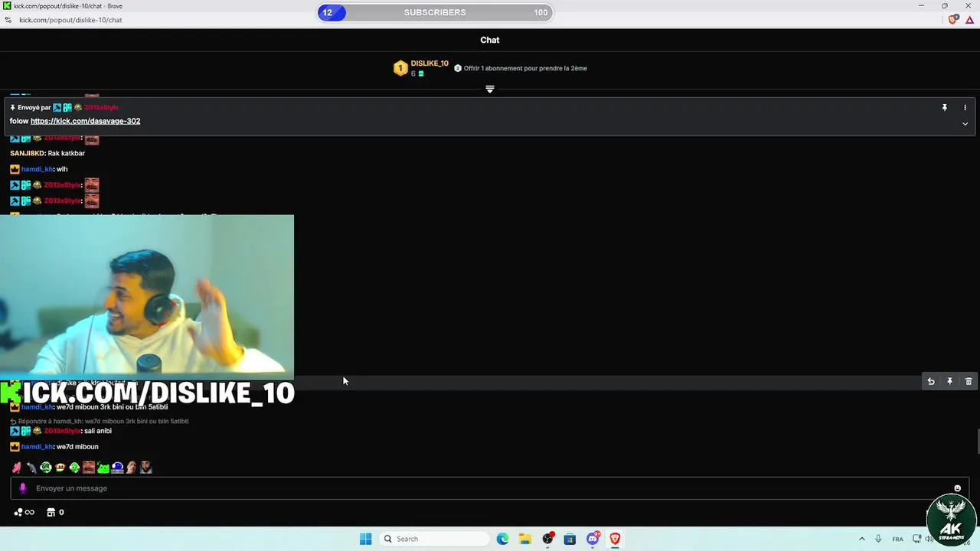Expand the pinned message with chevron

coord(965,124)
